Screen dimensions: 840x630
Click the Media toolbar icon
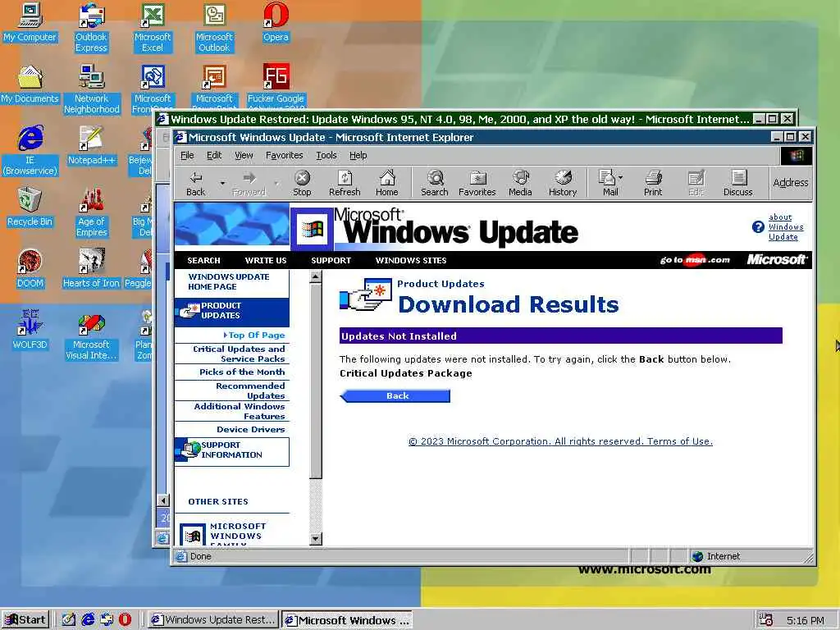click(520, 183)
